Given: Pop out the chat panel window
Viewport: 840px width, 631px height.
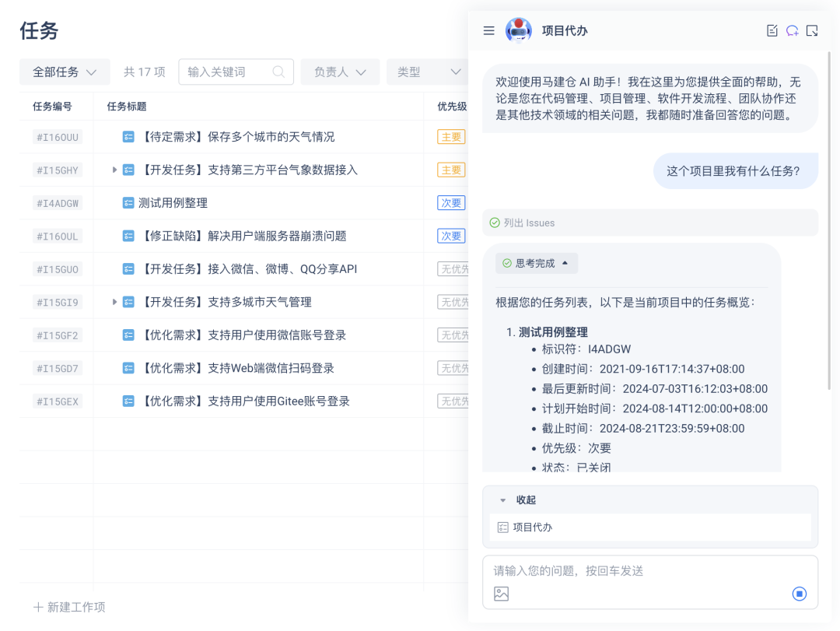Looking at the screenshot, I should click(812, 31).
